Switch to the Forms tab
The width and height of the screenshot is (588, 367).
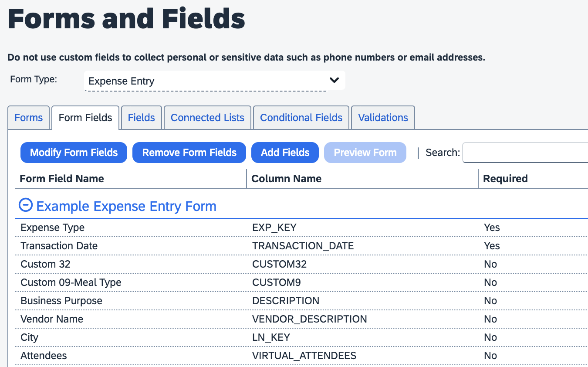29,118
